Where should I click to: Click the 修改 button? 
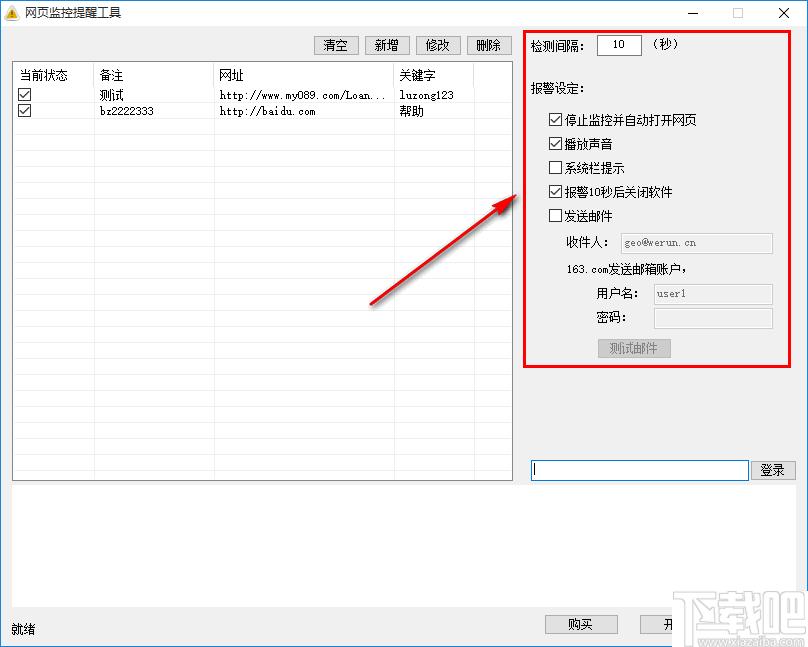(438, 45)
